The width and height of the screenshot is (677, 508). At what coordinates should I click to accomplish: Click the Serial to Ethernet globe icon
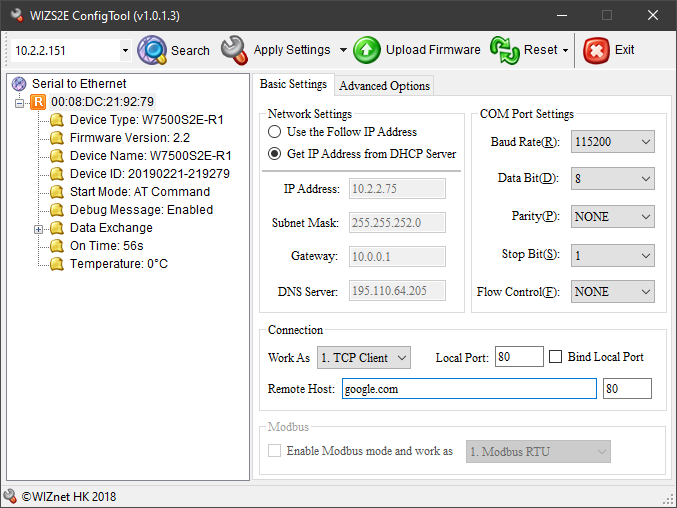(19, 84)
